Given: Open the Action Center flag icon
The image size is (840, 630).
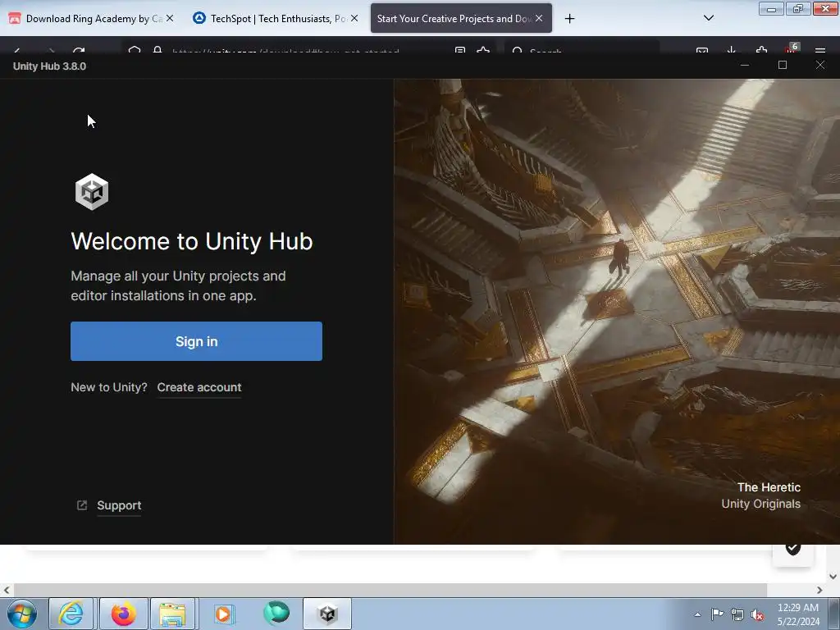Looking at the screenshot, I should pyautogui.click(x=717, y=614).
